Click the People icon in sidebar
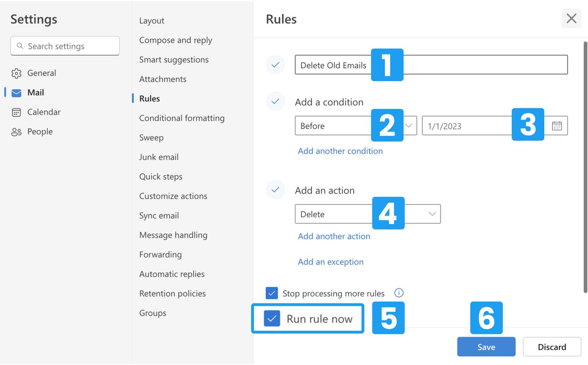This screenshot has height=365, width=588. (16, 132)
